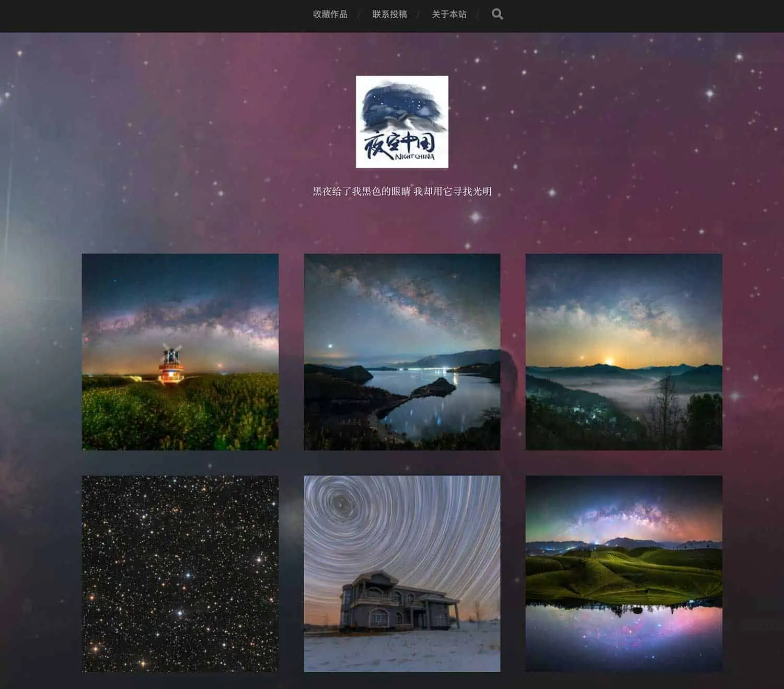Click the rising moon in the mountain photo
Viewport: 784px width, 689px height.
(608, 361)
